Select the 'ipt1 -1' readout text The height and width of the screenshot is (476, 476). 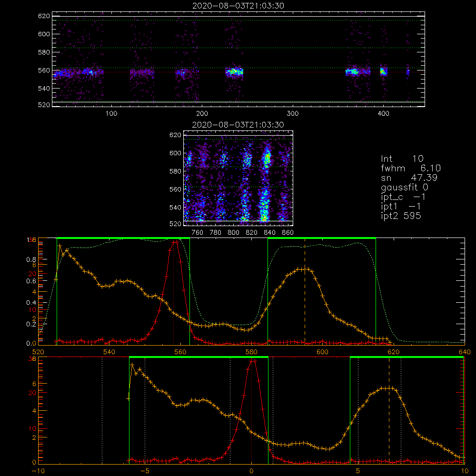pos(401,207)
